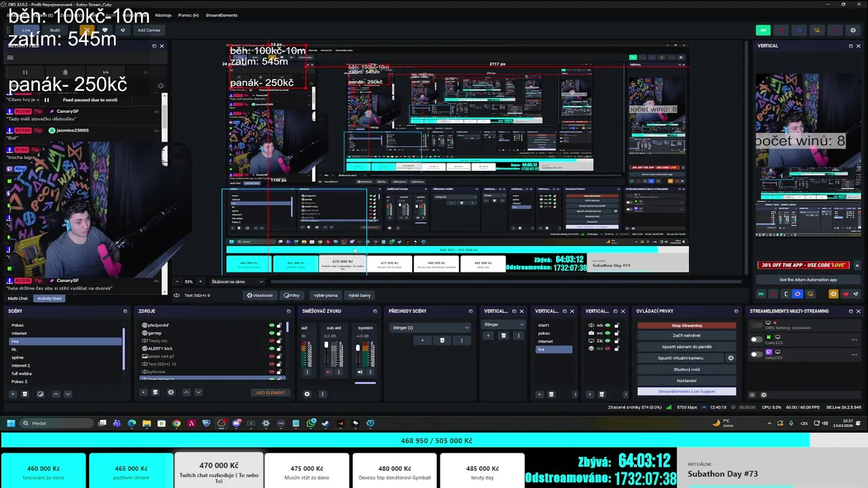The height and width of the screenshot is (488, 868).
Task: Add a StreamElements multi-streaming destination
Action: (752, 394)
